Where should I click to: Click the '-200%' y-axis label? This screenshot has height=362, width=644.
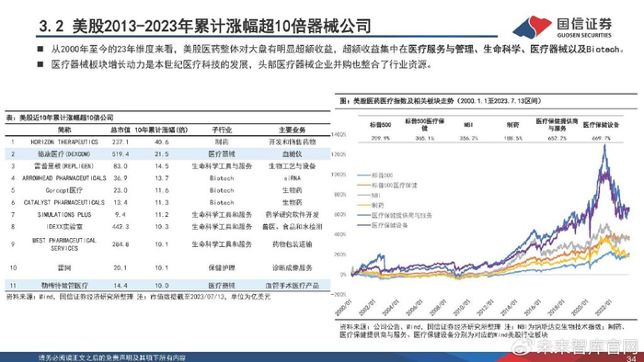tap(339, 294)
